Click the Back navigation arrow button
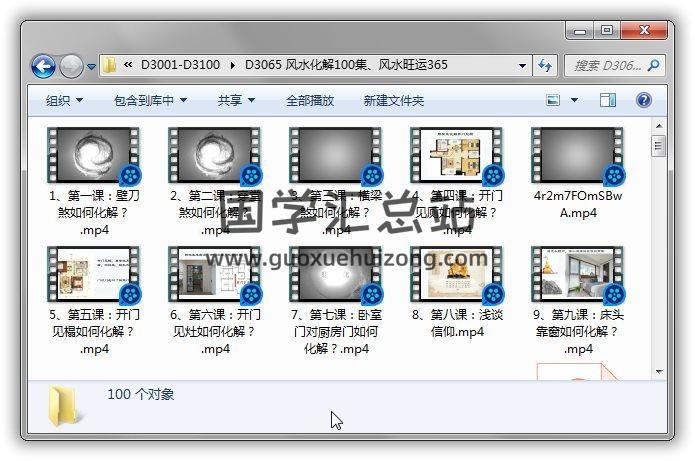 [x=43, y=67]
